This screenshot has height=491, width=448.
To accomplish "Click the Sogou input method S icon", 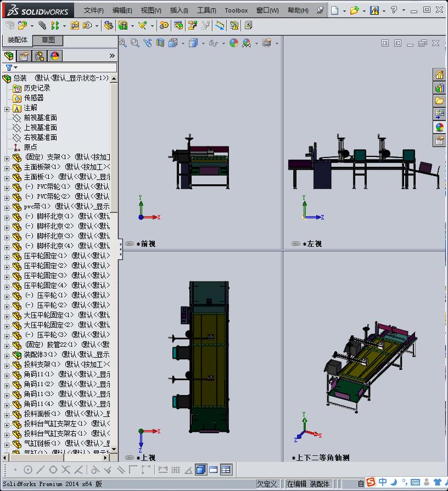I will coord(371,482).
